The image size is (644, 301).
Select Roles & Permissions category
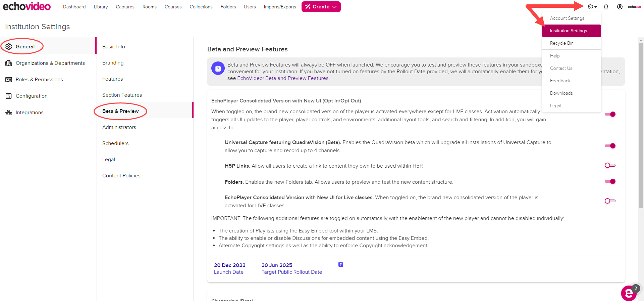[48, 80]
